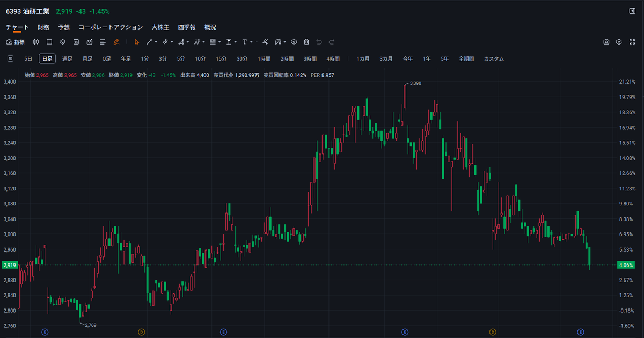Toggle the orange drawing pen mode
The width and height of the screenshot is (644, 338).
pyautogui.click(x=116, y=42)
